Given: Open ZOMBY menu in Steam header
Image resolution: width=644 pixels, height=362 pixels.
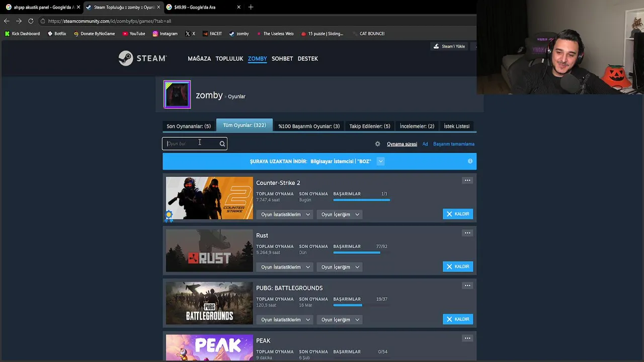Looking at the screenshot, I should 257,59.
